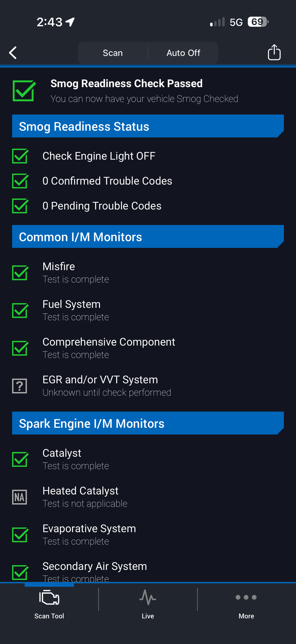Tap the large green Smog Passed checkmark
Viewport: 296px width, 644px height.
click(24, 91)
